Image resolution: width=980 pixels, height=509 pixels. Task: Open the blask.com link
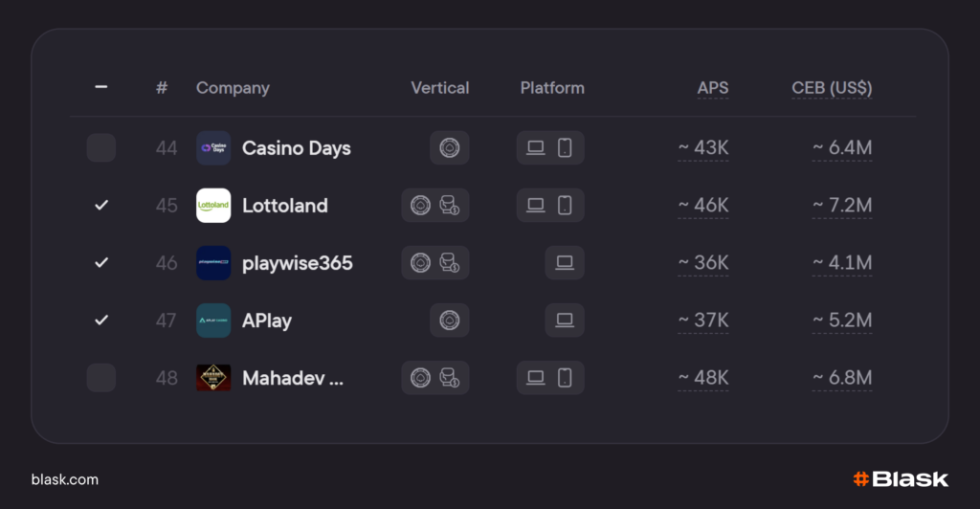(x=65, y=479)
